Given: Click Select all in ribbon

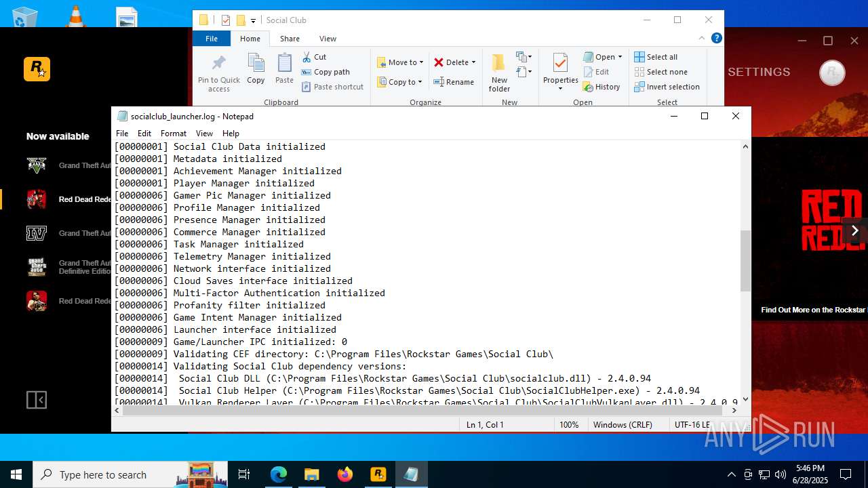Looking at the screenshot, I should click(x=656, y=57).
